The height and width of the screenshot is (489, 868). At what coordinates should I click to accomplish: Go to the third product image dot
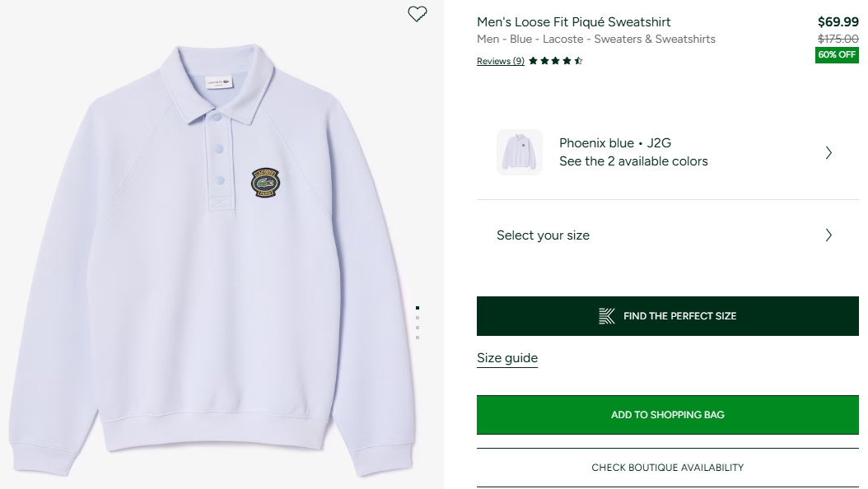(x=418, y=327)
